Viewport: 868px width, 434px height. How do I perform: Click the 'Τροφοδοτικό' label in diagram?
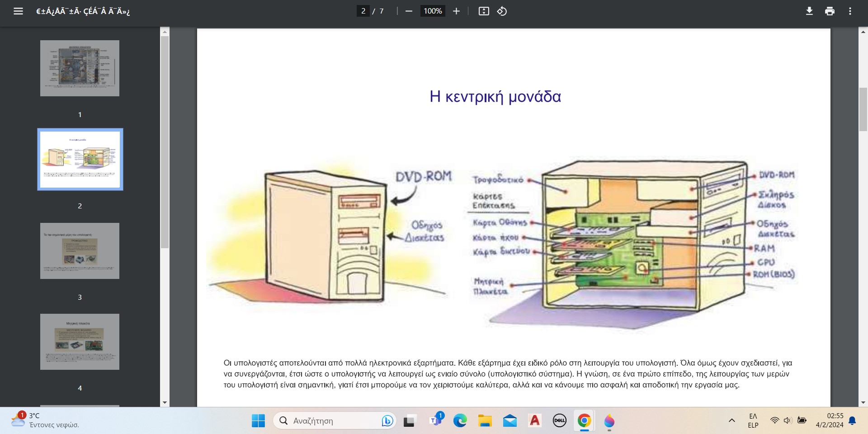(498, 179)
